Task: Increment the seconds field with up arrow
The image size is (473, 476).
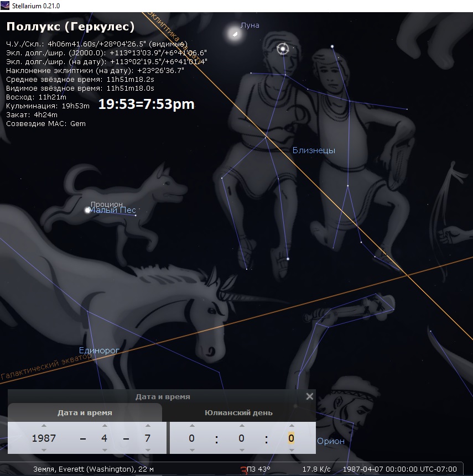Action: pos(292,426)
